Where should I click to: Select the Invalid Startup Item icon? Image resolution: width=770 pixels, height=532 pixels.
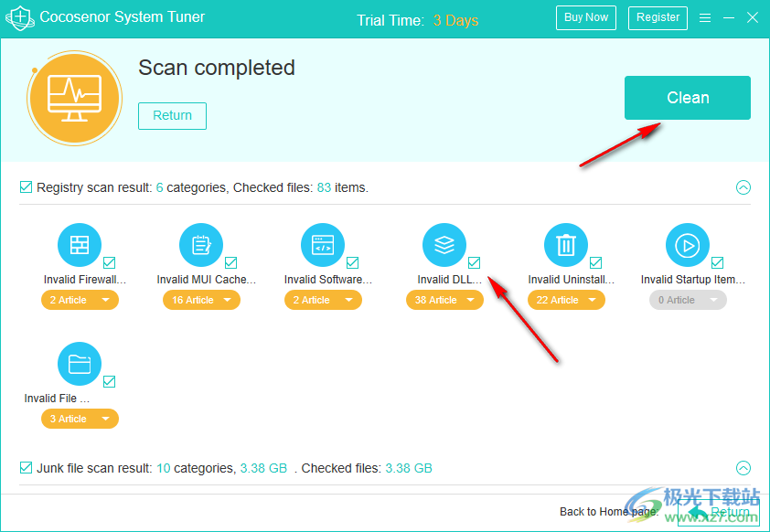click(x=688, y=245)
